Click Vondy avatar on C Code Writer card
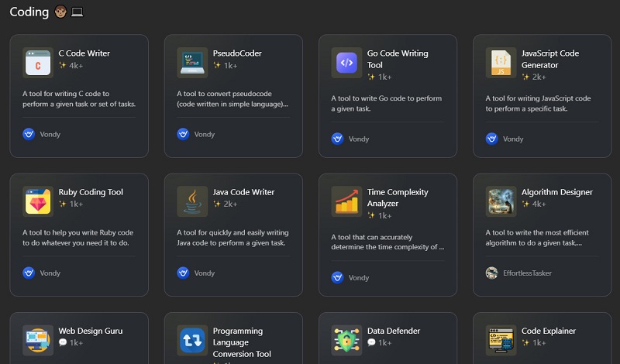 (x=29, y=135)
